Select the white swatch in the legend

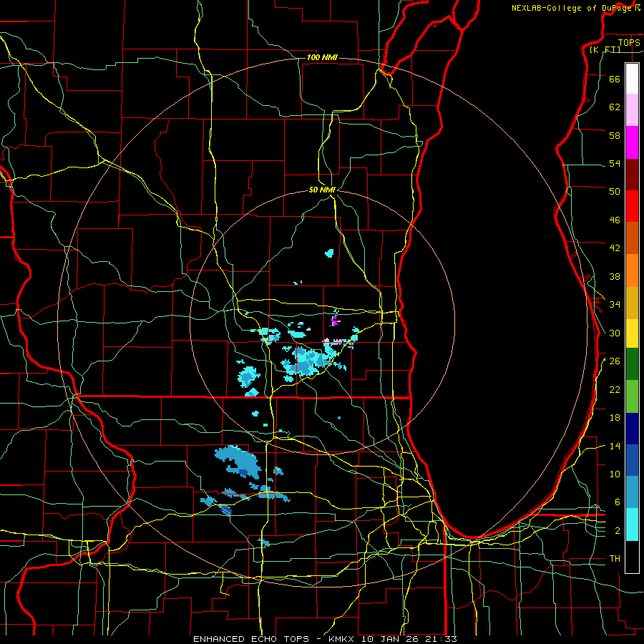(x=632, y=79)
